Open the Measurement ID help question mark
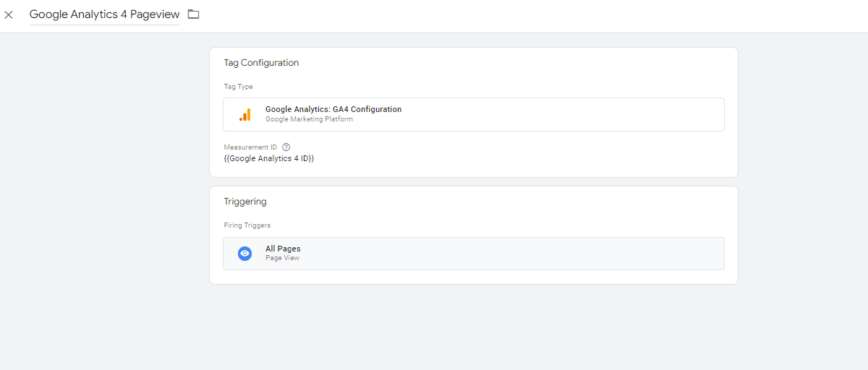Screen dimensions: 868x370 pos(286,147)
